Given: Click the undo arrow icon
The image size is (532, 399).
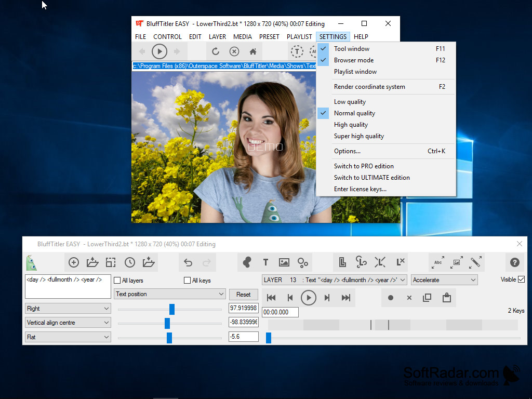Looking at the screenshot, I should click(188, 262).
